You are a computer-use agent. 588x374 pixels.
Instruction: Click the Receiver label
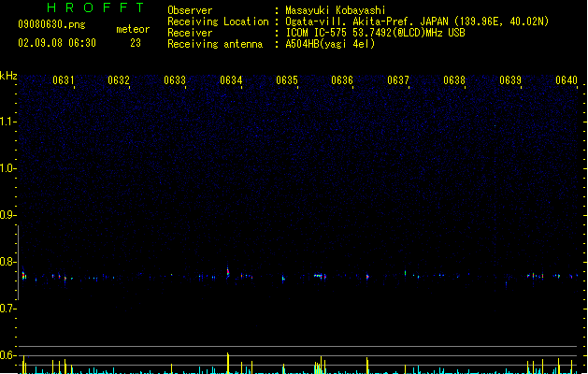[190, 33]
